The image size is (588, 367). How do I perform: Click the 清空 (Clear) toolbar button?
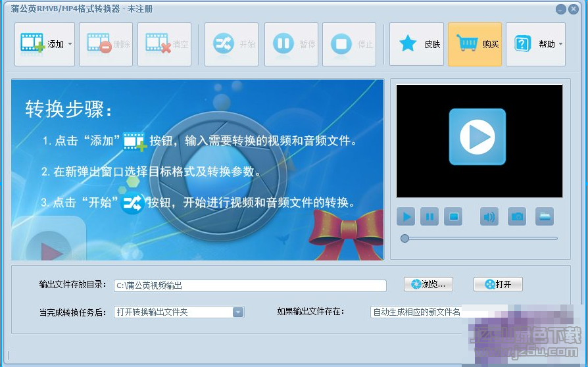[164, 44]
